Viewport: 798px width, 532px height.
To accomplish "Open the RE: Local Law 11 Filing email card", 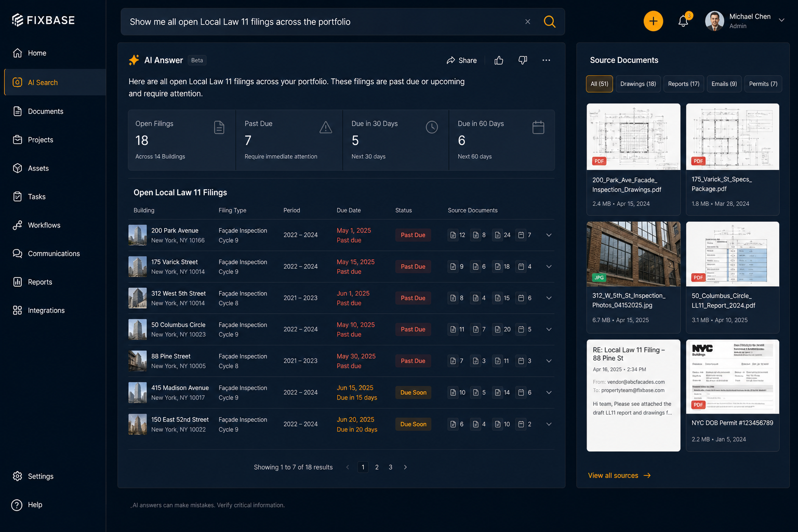I will pos(633,395).
